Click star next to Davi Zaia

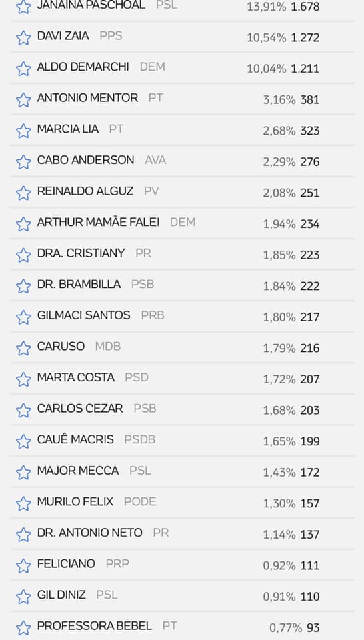pyautogui.click(x=23, y=37)
